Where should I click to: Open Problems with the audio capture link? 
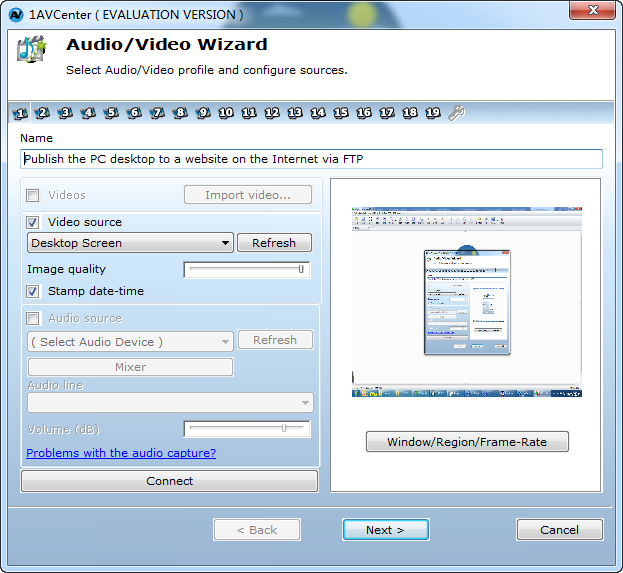121,453
